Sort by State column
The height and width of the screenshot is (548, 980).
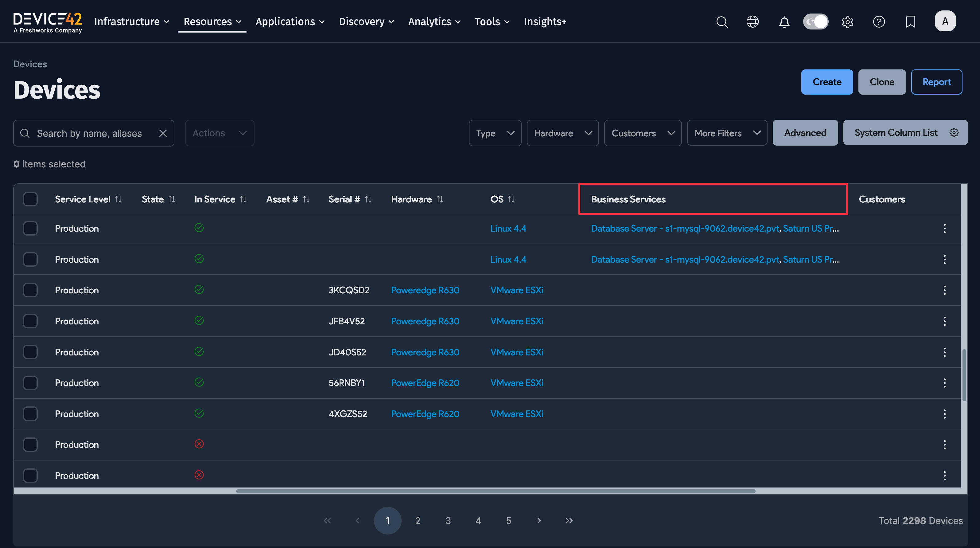[172, 199]
